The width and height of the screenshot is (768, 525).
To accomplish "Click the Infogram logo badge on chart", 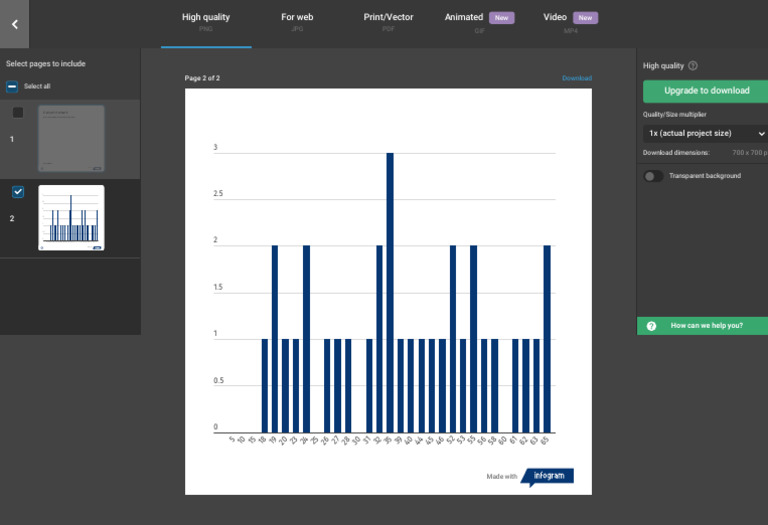I will point(547,477).
